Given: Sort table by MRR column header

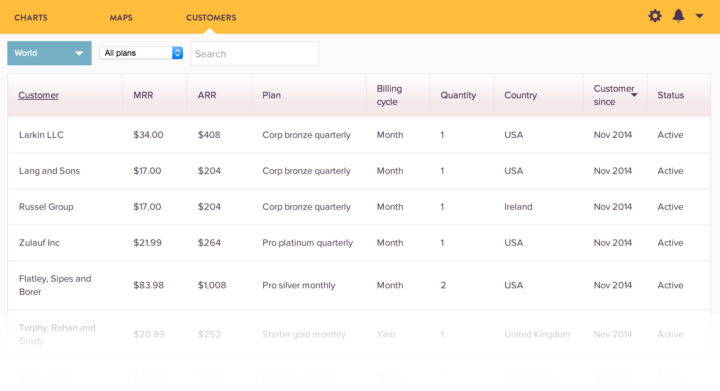Looking at the screenshot, I should (143, 95).
